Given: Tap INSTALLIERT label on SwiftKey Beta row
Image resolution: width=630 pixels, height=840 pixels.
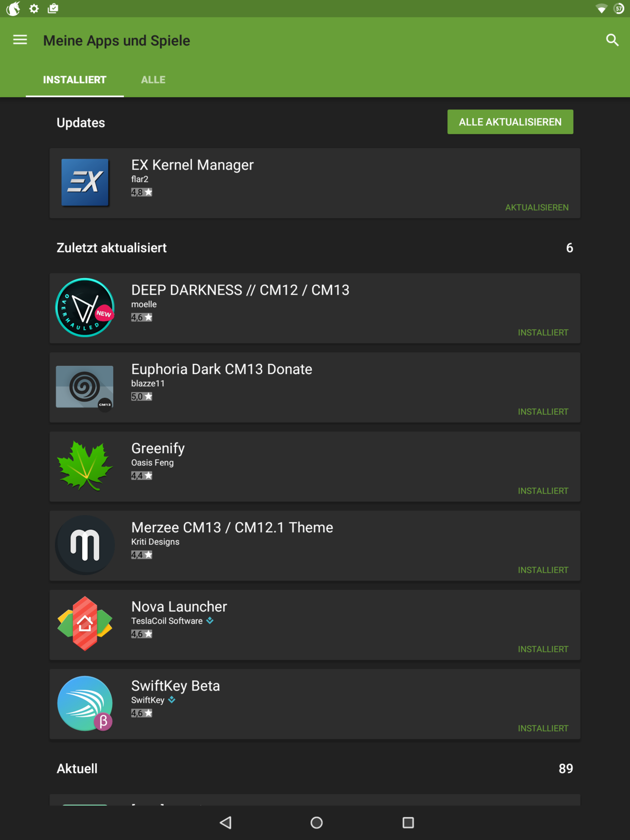Looking at the screenshot, I should pyautogui.click(x=543, y=728).
